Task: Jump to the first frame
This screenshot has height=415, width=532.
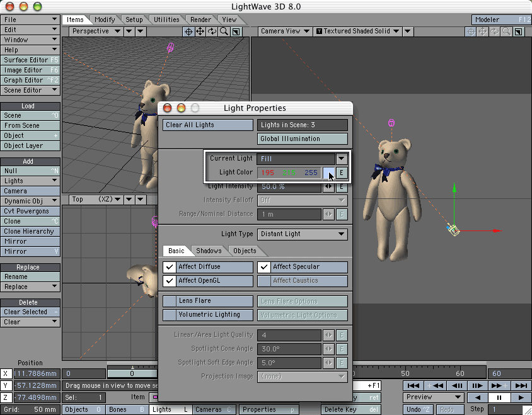Action: [413, 385]
